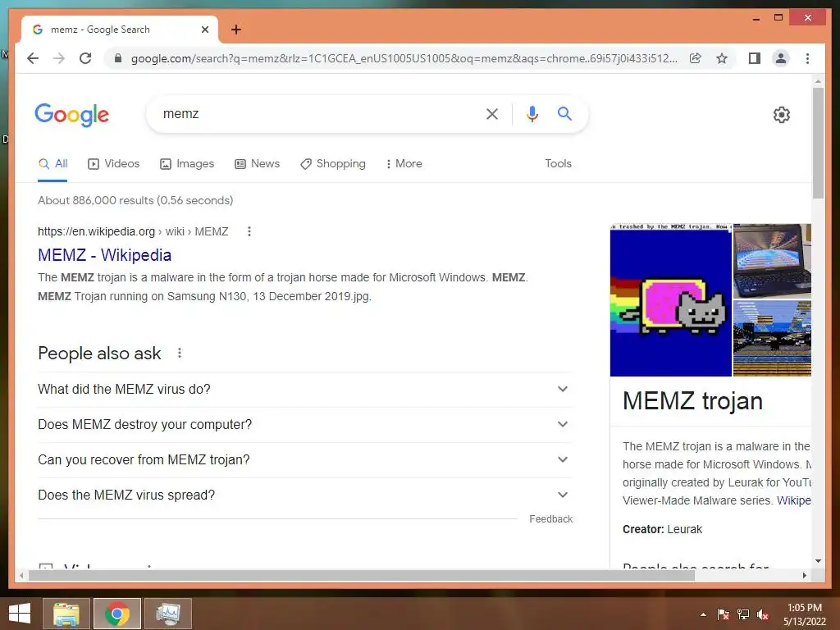The image size is (840, 630).
Task: Click the scroll right arrow
Action: click(x=804, y=575)
